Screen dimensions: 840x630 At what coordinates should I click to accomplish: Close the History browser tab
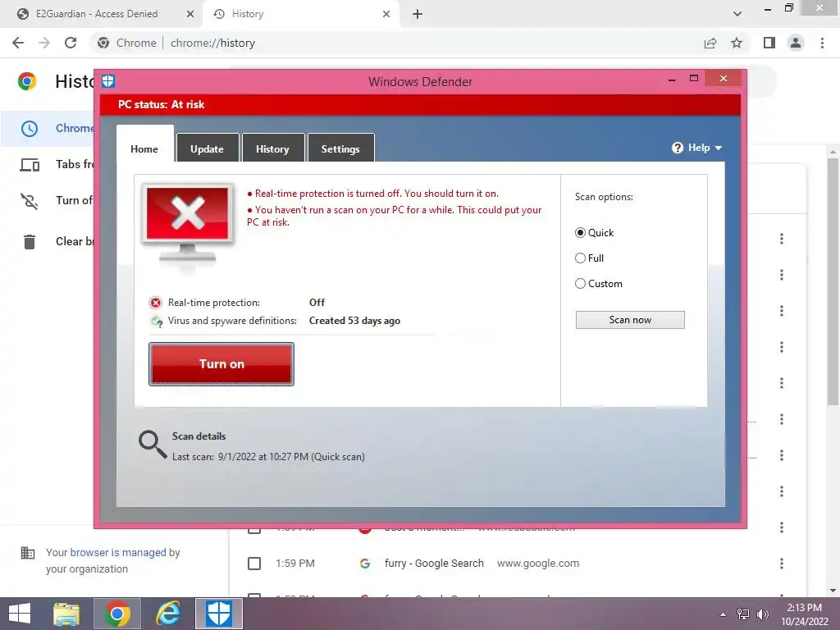tap(386, 14)
